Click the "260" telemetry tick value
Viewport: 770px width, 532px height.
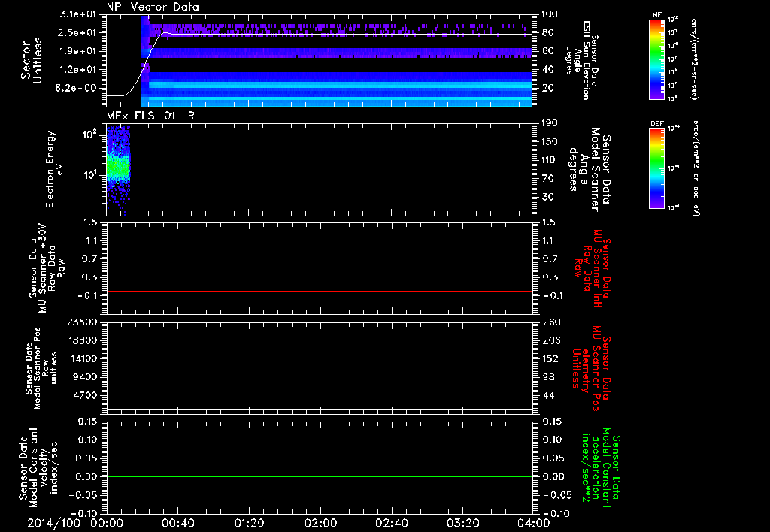[x=550, y=322]
